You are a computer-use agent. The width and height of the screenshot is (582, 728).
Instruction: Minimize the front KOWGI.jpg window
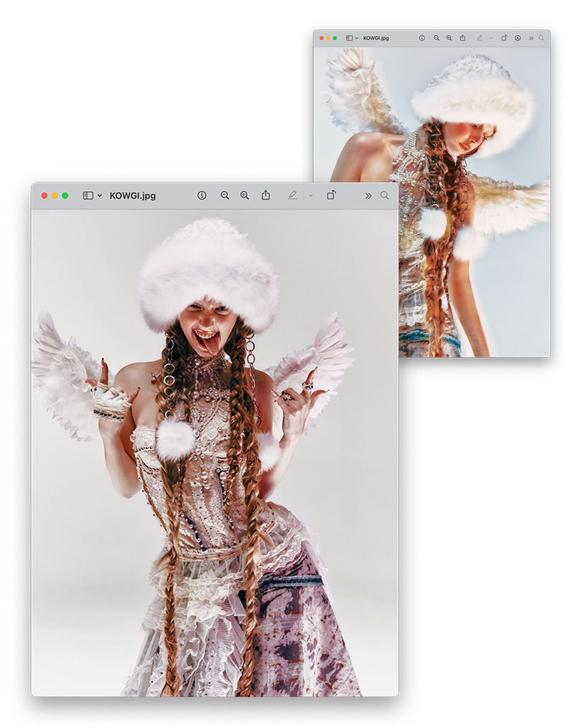click(x=54, y=196)
